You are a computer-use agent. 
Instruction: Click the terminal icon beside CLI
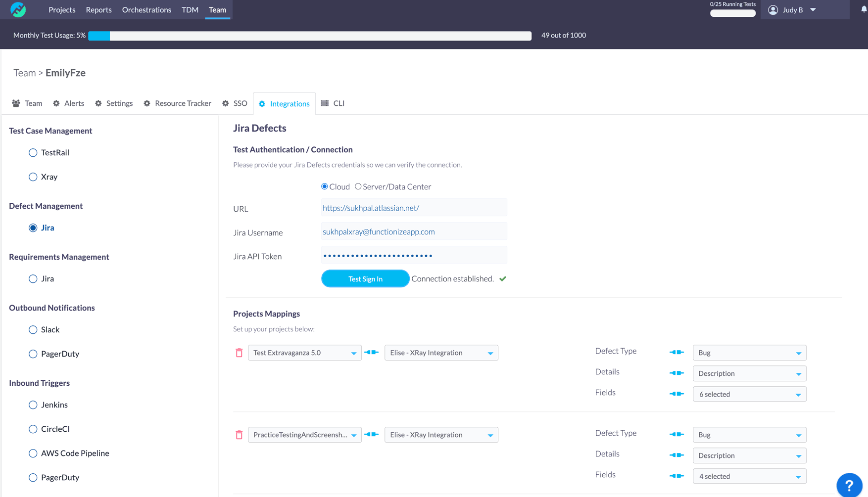[x=325, y=103]
